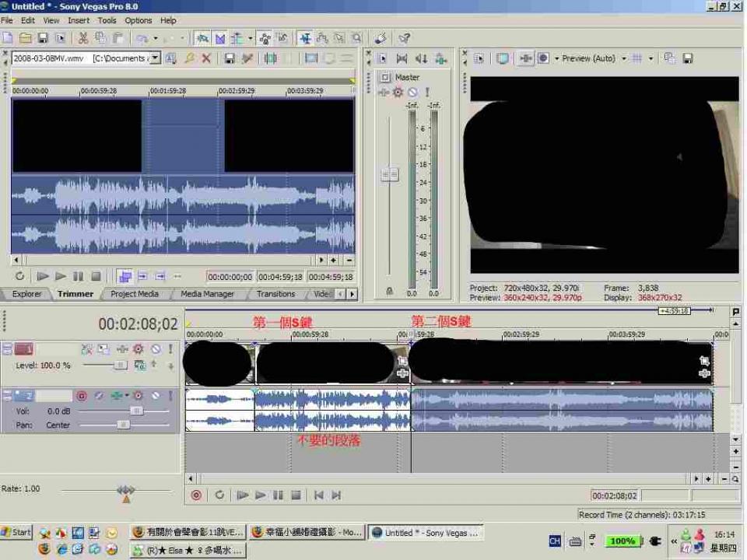This screenshot has height=560, width=747.
Task: Click the timeline timecode field at bottom
Action: (x=615, y=495)
